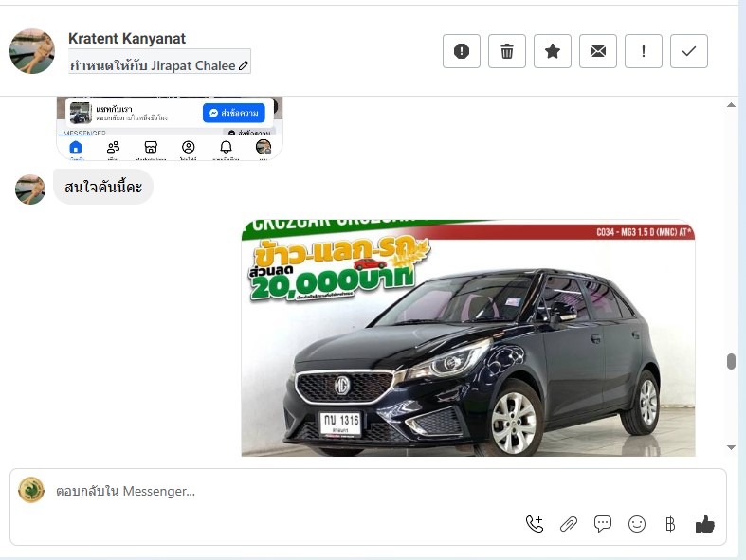The image size is (746, 560).
Task: Click the Kratent Kanyanat contact name
Action: pos(127,39)
